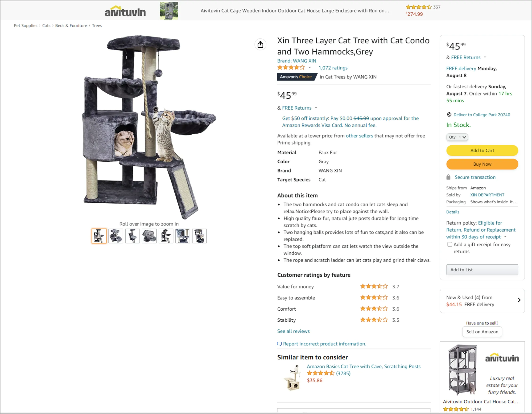The height and width of the screenshot is (414, 532).
Task: Enable the gift receipt checkbox
Action: [x=450, y=244]
